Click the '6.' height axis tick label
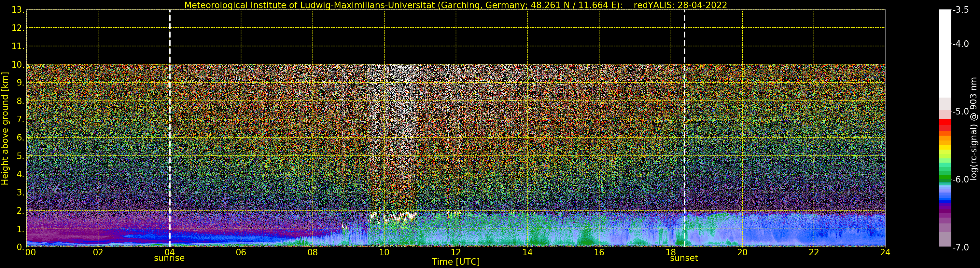Image resolution: width=980 pixels, height=268 pixels. pos(20,138)
